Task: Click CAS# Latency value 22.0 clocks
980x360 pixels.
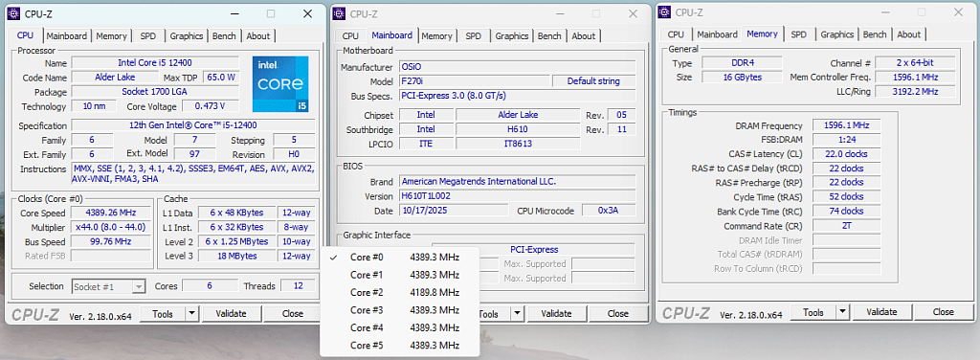Action: point(847,154)
